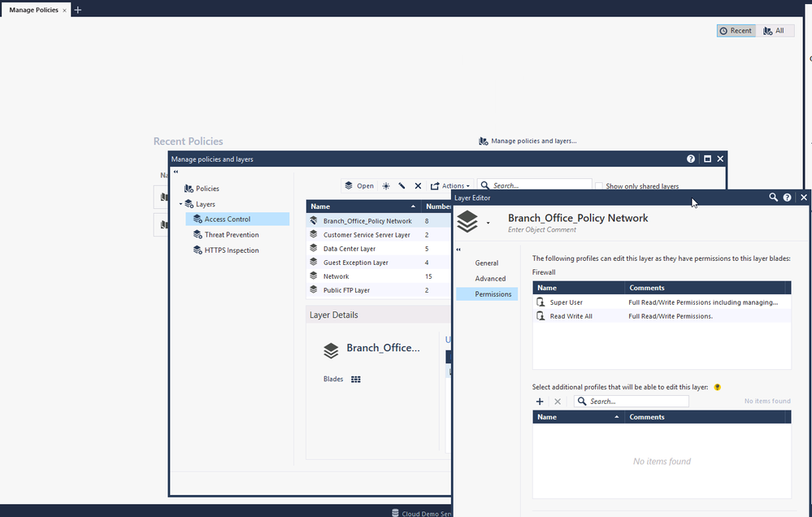Switch to All policies view
This screenshot has height=517, width=812.
[775, 31]
